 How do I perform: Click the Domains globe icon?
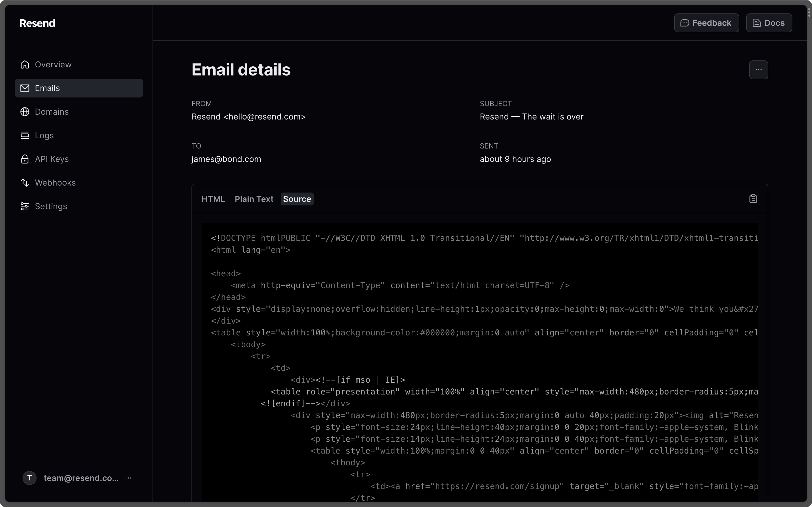point(25,112)
